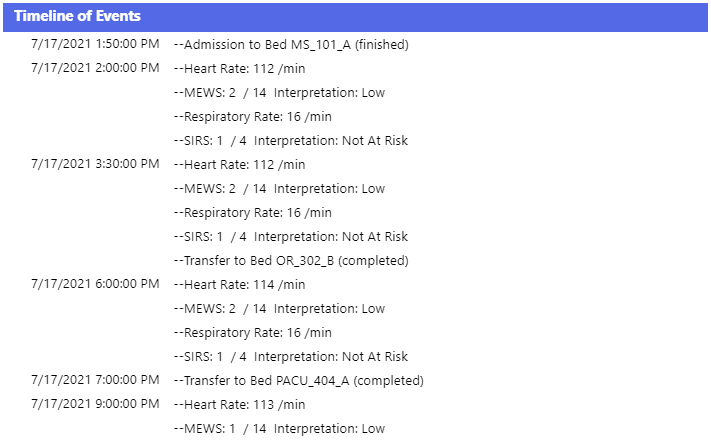Click the 7/17/2021 6:00:00 PM timestamp
The width and height of the screenshot is (711, 443).
tap(95, 284)
